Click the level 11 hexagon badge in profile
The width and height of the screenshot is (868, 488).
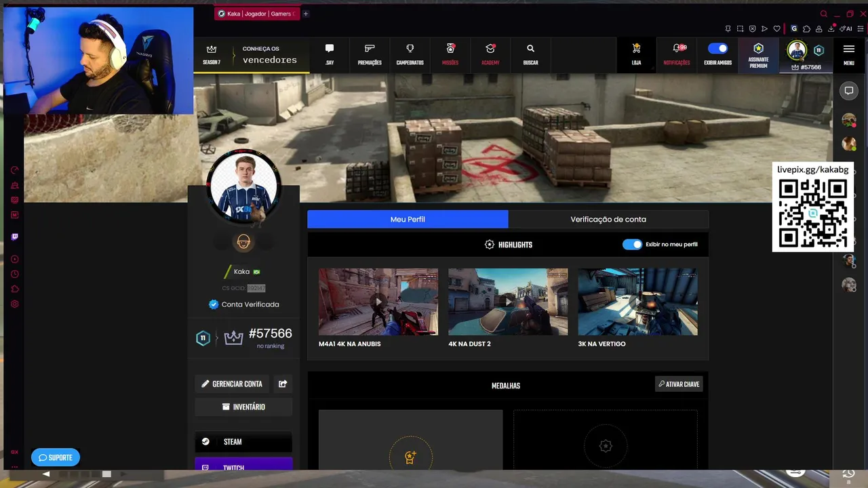pos(203,338)
